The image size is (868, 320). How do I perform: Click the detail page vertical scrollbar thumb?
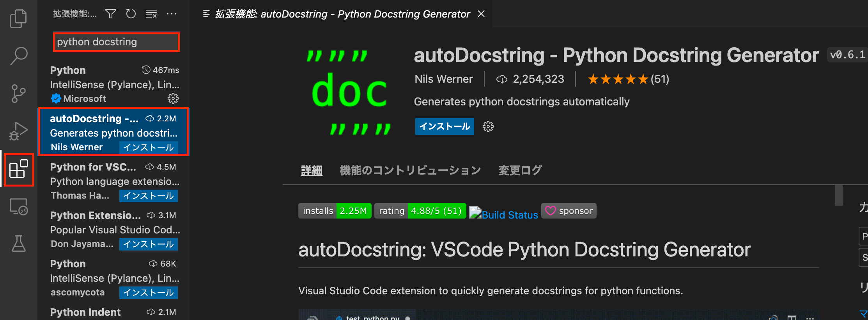[x=839, y=195]
